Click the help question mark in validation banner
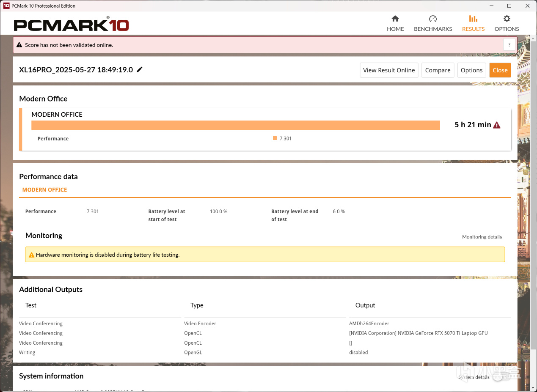This screenshot has height=392, width=537. coord(509,44)
